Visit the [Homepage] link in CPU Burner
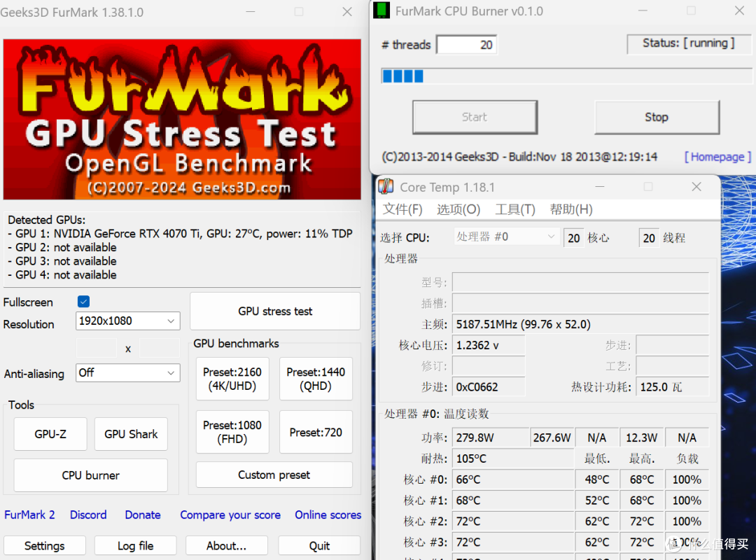Image resolution: width=756 pixels, height=560 pixels. [718, 157]
